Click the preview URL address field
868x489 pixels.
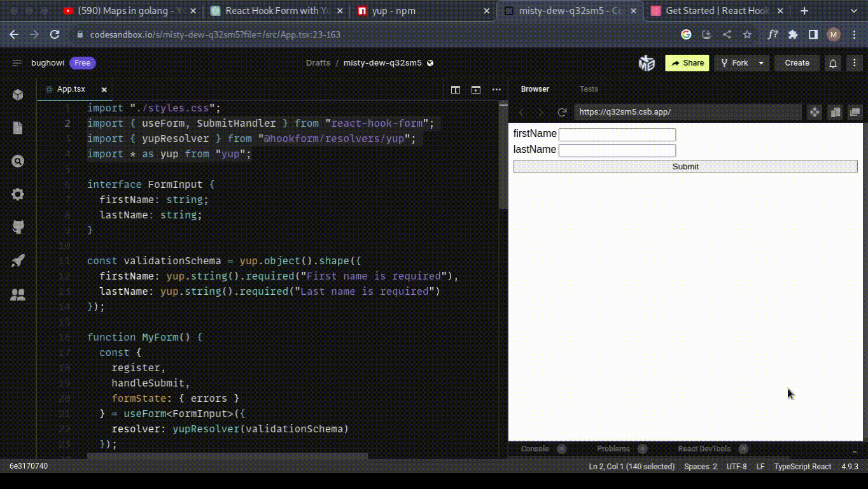[x=687, y=112]
